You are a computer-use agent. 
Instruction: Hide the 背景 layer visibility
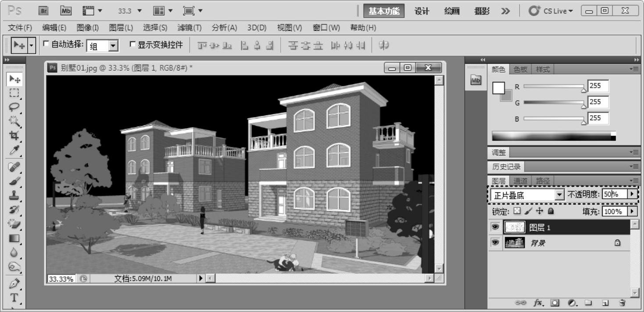[x=495, y=242]
